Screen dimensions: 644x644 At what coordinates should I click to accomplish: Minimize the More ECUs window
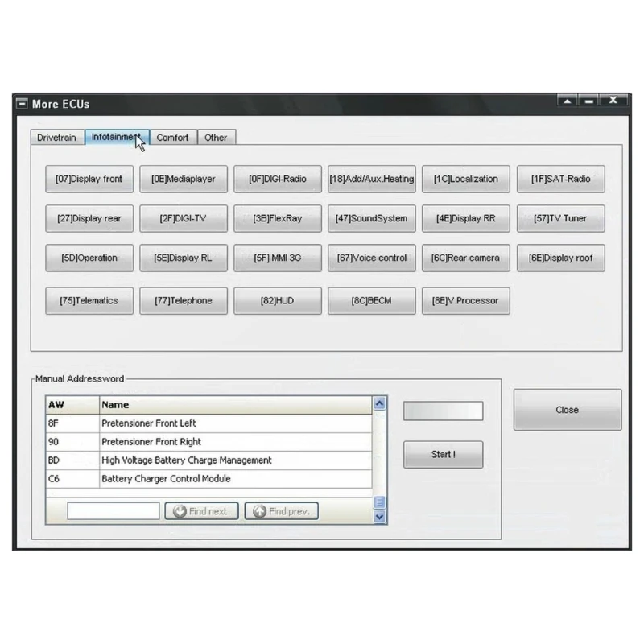[x=588, y=100]
